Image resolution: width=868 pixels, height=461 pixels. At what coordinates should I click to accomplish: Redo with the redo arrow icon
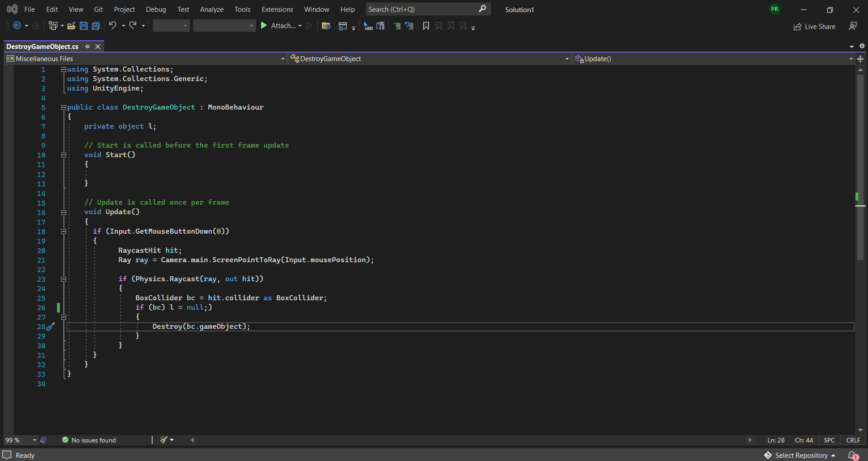(133, 26)
